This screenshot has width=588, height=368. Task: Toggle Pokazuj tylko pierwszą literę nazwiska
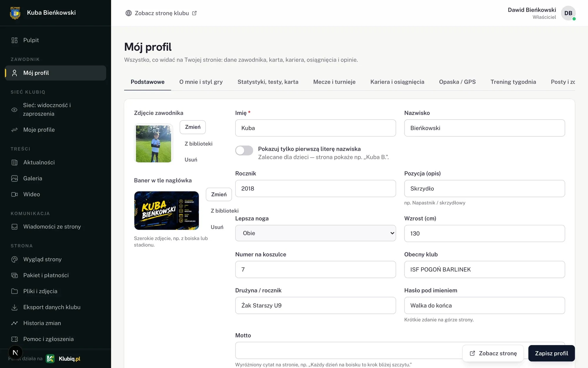point(244,150)
